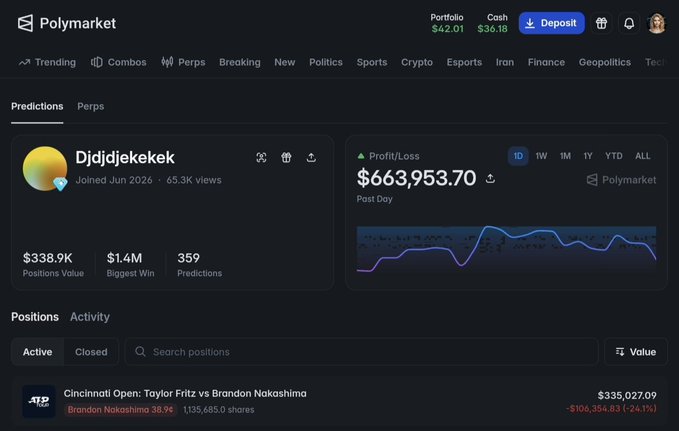
Task: View the Cash $36.18 balance
Action: tap(492, 23)
